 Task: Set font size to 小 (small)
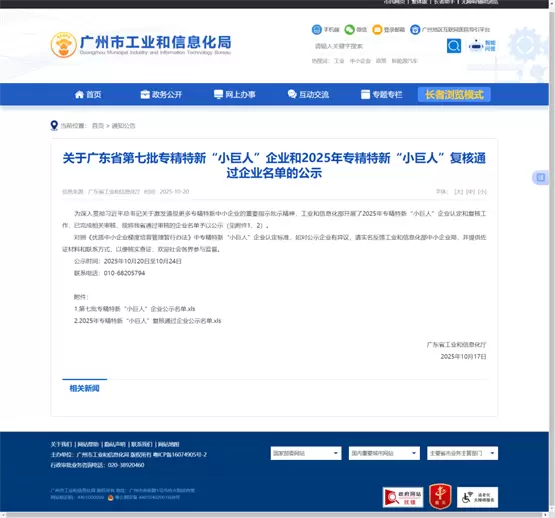(x=482, y=192)
